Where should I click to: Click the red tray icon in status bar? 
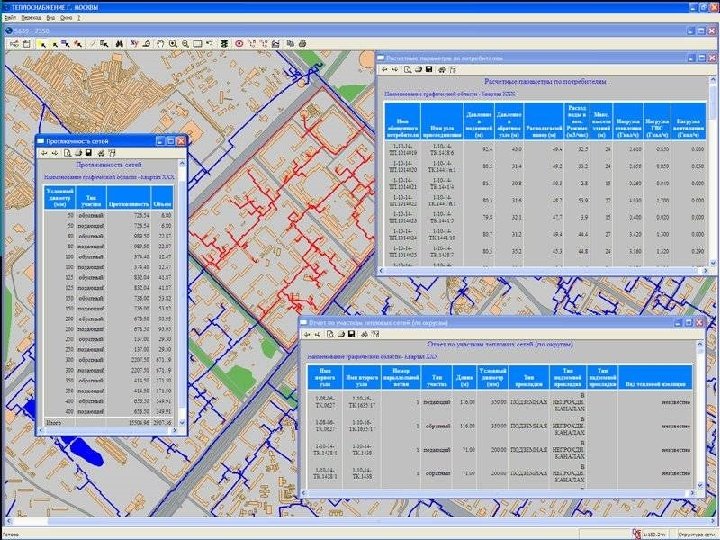tap(636, 534)
